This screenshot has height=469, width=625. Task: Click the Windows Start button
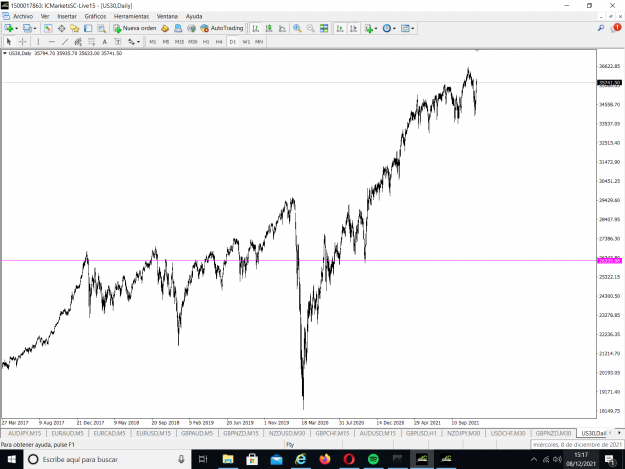point(11,459)
